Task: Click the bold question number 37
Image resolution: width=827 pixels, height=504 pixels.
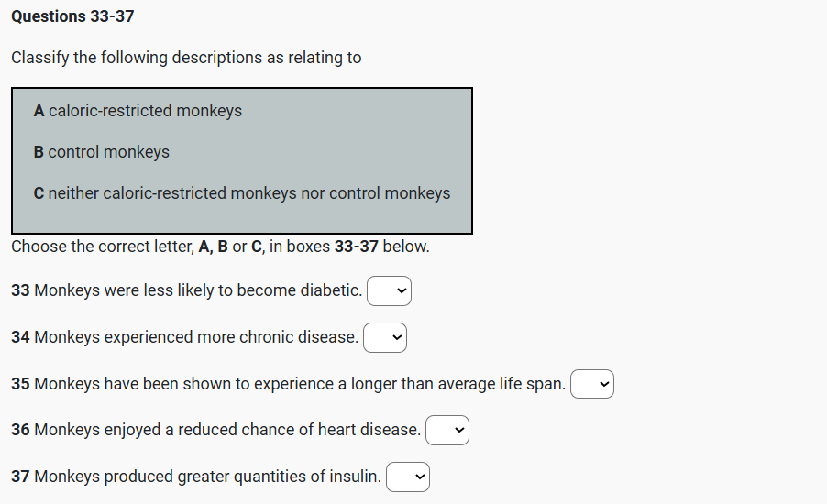Action: (x=20, y=477)
